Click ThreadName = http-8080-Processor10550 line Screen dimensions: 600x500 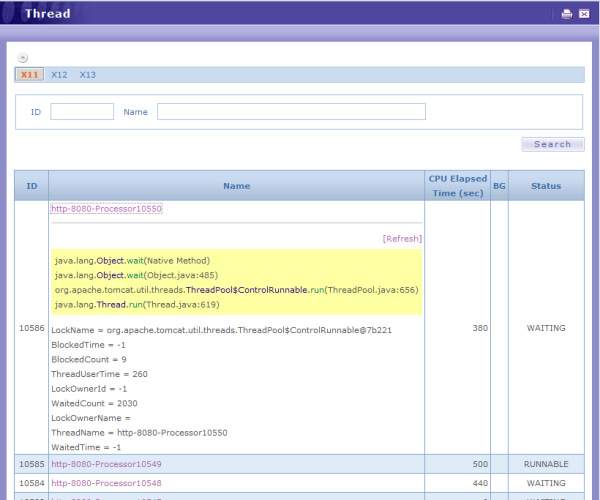pos(139,433)
